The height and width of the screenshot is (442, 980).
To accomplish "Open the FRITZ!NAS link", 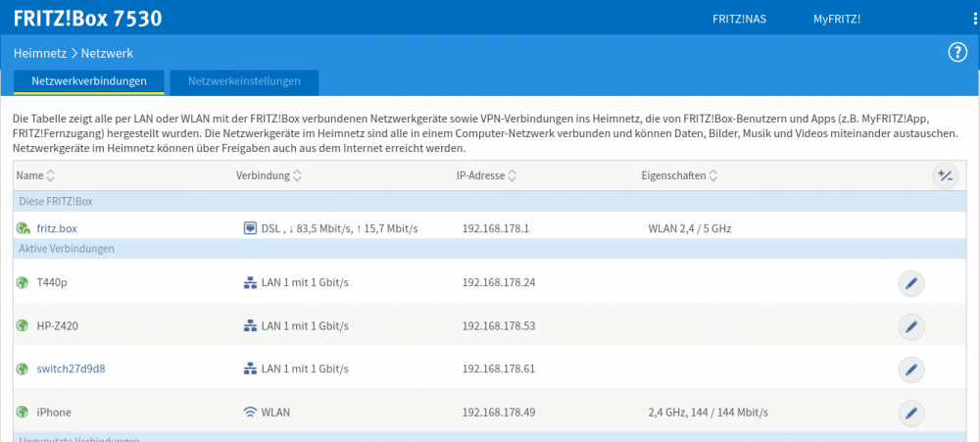I will coord(739,19).
